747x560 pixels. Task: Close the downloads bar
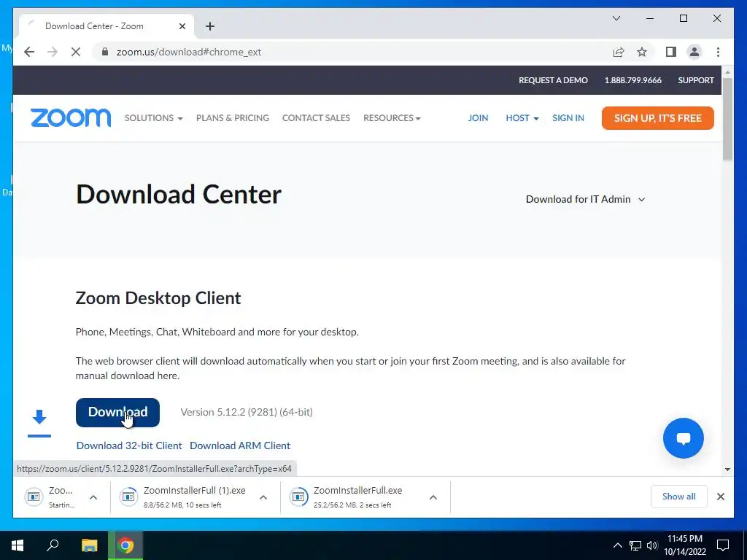click(x=721, y=497)
